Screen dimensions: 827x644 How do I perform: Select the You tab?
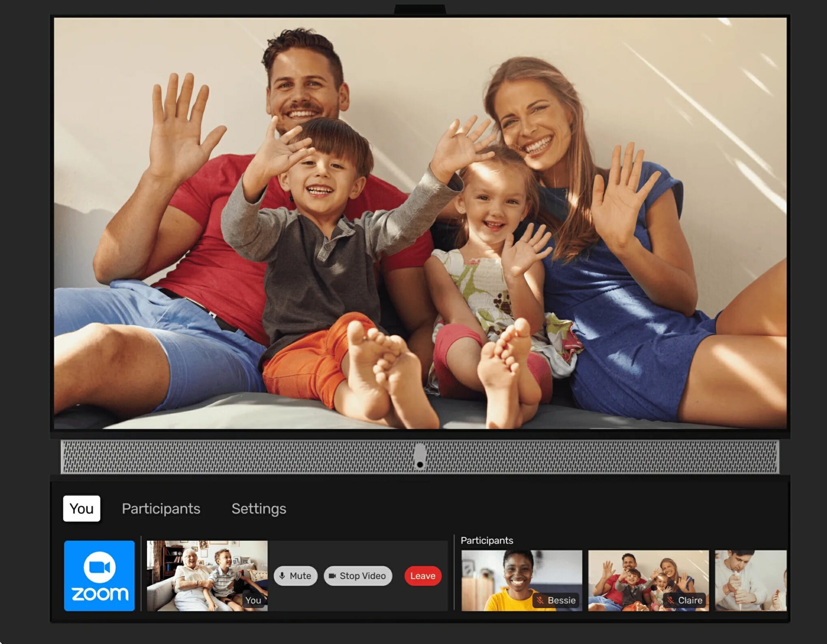click(82, 508)
